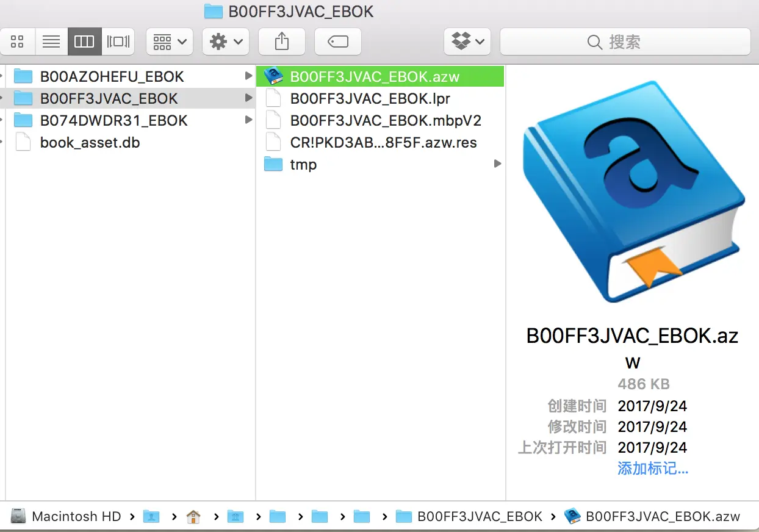The image size is (759, 532).
Task: Select column view mode
Action: tap(84, 41)
